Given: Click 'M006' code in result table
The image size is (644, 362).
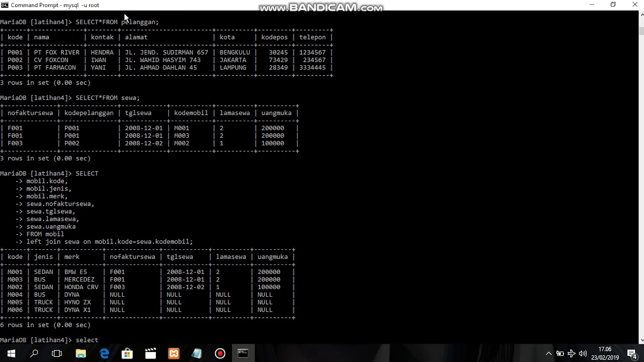Looking at the screenshot, I should coord(15,310).
